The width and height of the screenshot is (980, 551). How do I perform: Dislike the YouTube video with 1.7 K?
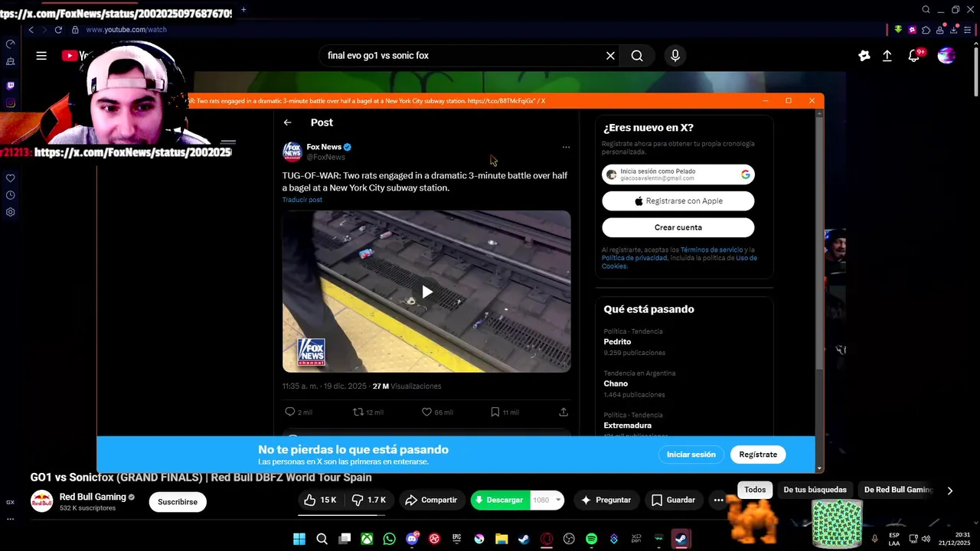368,500
